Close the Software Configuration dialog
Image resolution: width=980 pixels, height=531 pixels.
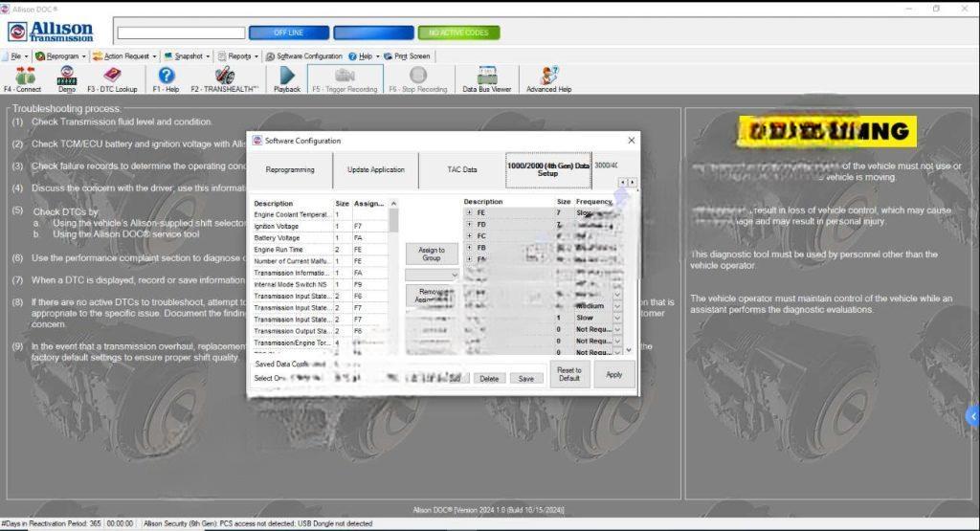pyautogui.click(x=632, y=141)
